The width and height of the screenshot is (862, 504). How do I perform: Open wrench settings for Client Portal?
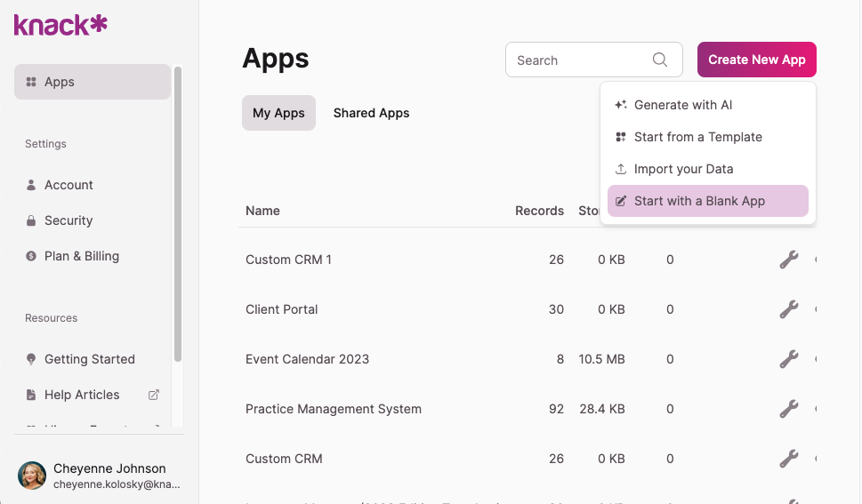(788, 309)
